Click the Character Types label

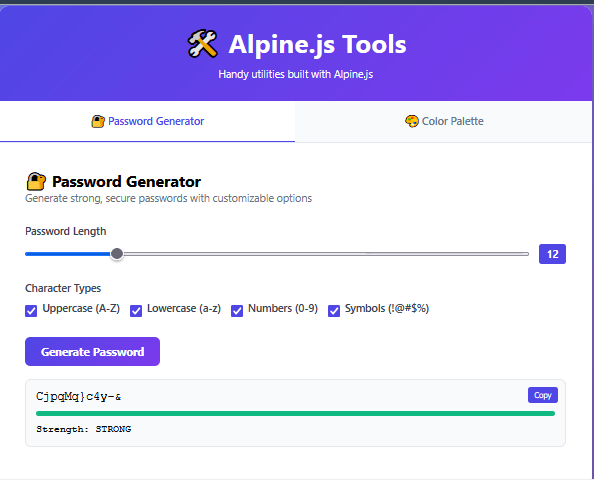coord(63,288)
